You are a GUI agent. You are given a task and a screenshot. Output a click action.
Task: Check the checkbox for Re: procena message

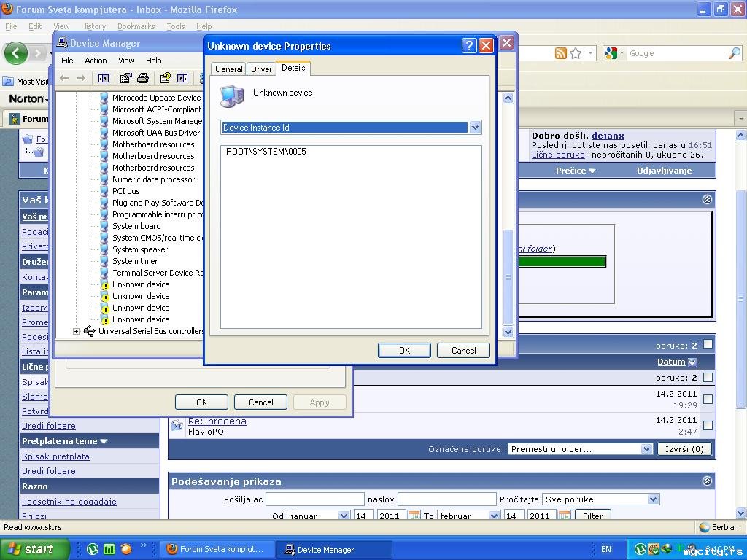708,425
